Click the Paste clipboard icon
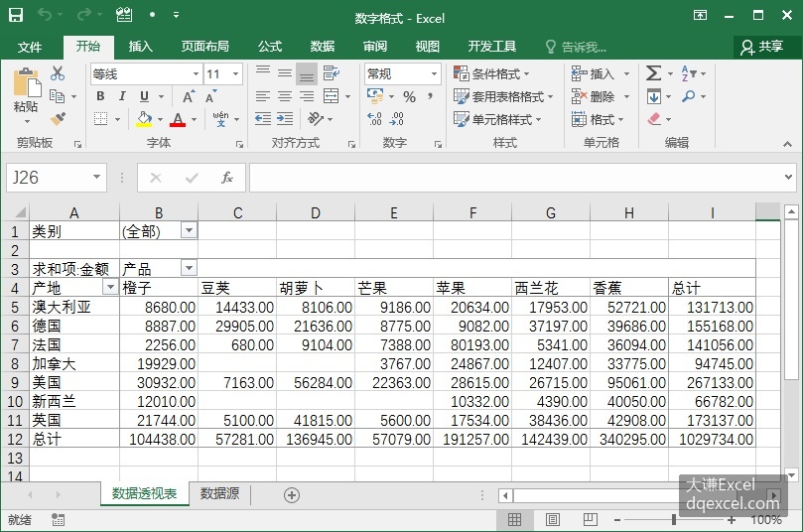803x532 pixels. tap(27, 83)
